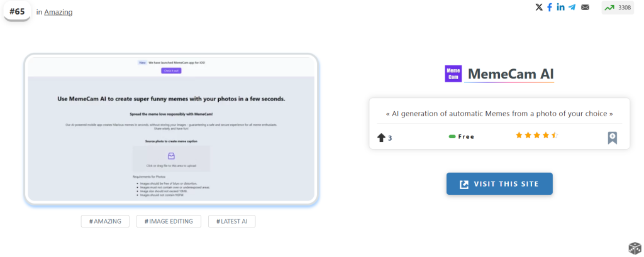Click the MemeCam purple logo icon

pos(453,74)
